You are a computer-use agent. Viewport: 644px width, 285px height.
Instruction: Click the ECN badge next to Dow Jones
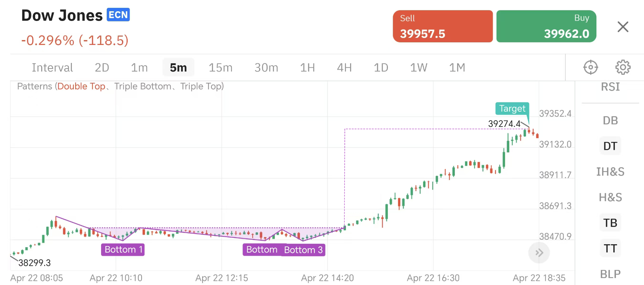[118, 15]
